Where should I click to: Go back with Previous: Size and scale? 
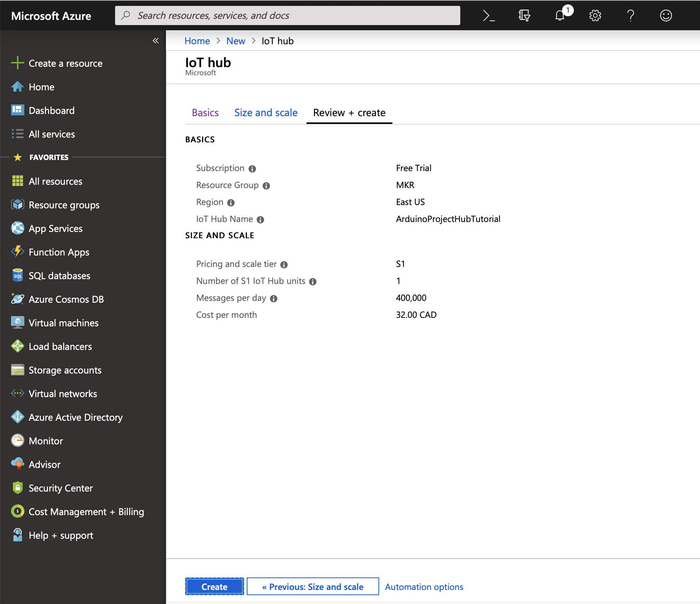[x=312, y=586]
